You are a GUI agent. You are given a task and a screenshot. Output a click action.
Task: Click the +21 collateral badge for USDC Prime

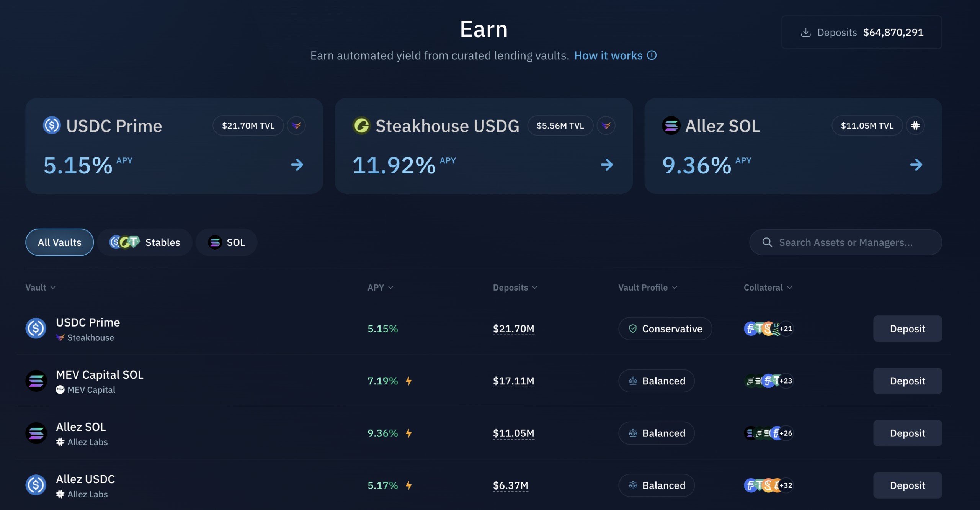click(x=786, y=329)
